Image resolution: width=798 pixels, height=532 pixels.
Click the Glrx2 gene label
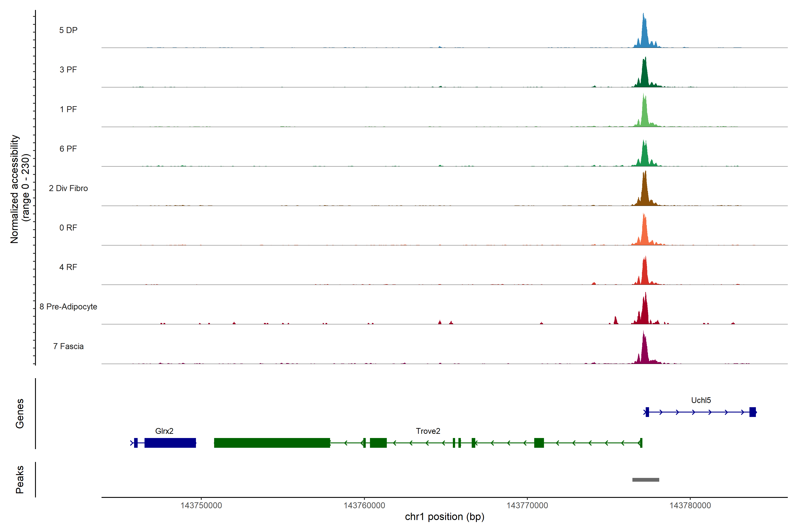click(x=164, y=431)
